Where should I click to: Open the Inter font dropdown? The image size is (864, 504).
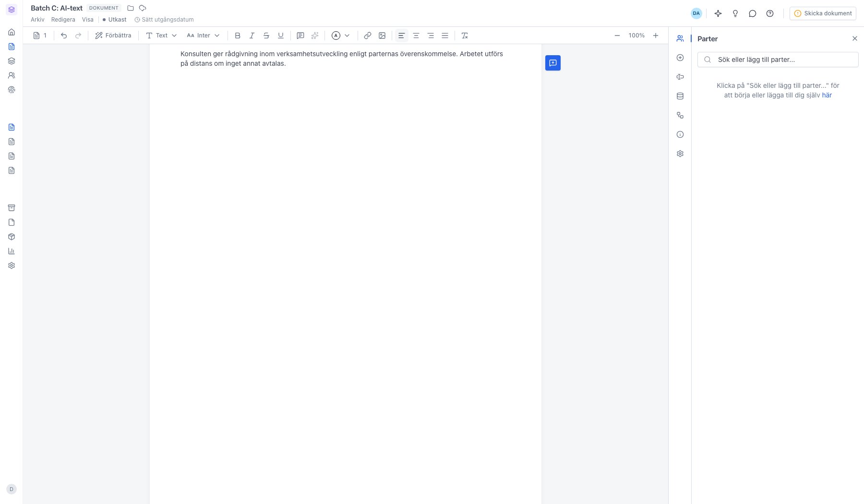pos(203,36)
